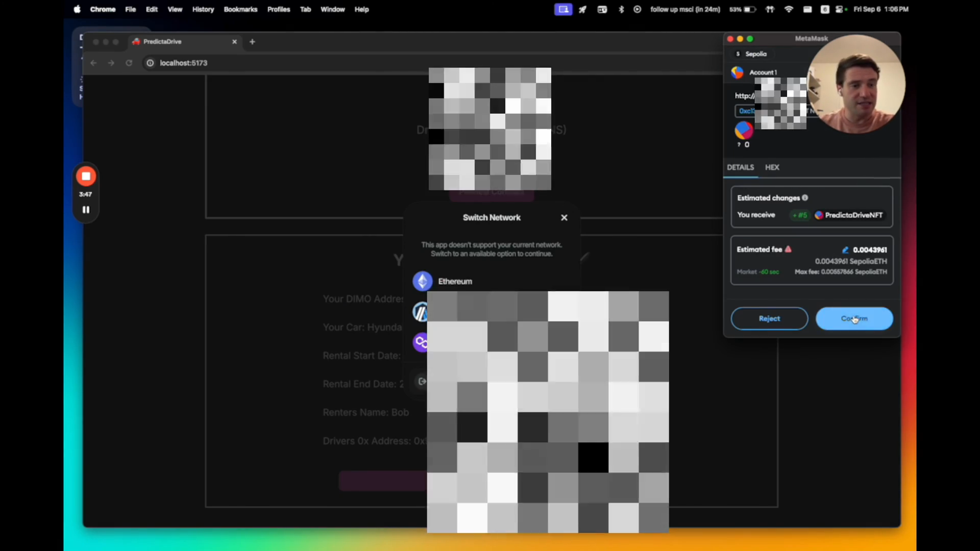This screenshot has width=980, height=551.
Task: Click the Account 1 avatar in MetaMask
Action: click(737, 72)
